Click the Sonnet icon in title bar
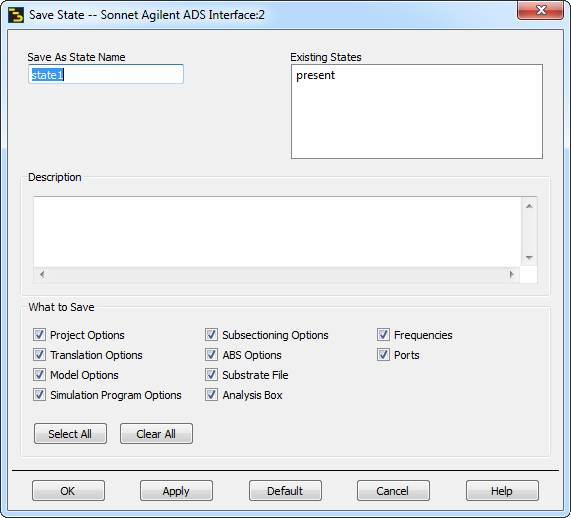Image resolution: width=571 pixels, height=518 pixels. (16, 15)
